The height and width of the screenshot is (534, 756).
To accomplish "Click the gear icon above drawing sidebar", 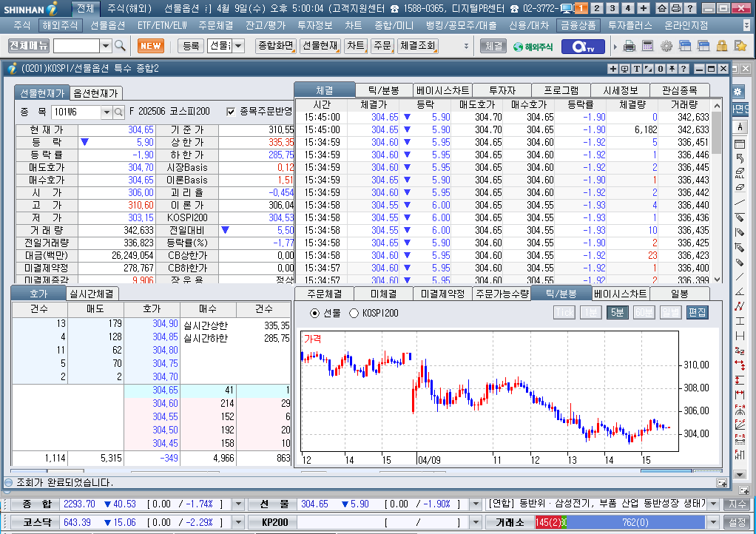I will pyautogui.click(x=738, y=92).
